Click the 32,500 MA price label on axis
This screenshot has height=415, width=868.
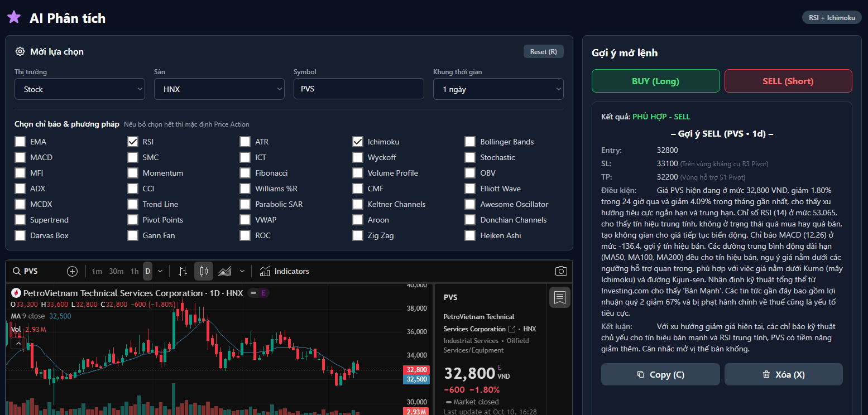pyautogui.click(x=416, y=379)
